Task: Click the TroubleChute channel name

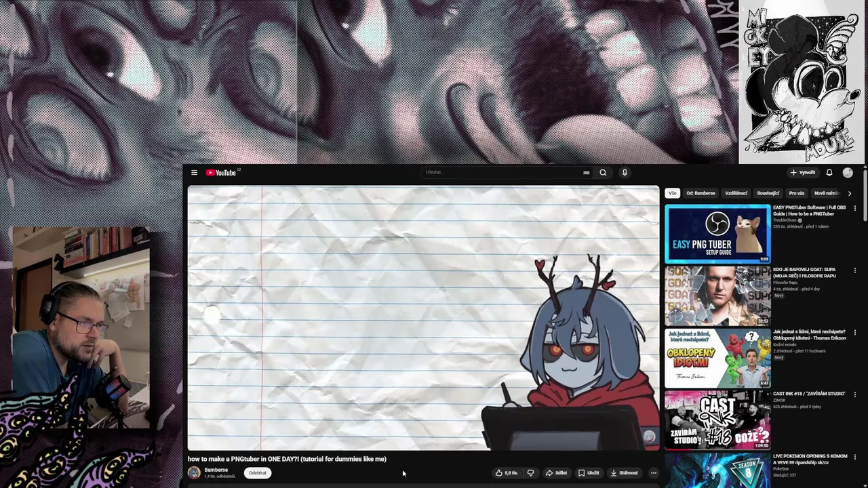Action: click(785, 220)
